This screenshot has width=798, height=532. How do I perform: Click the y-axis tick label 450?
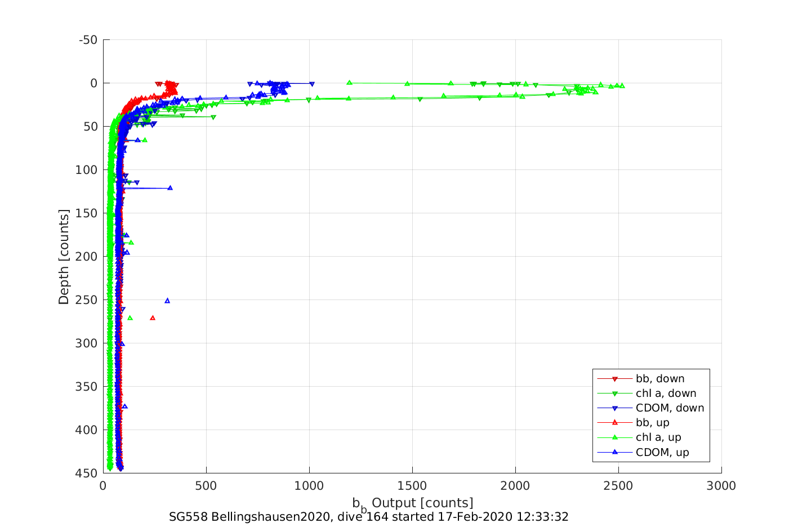pos(88,473)
